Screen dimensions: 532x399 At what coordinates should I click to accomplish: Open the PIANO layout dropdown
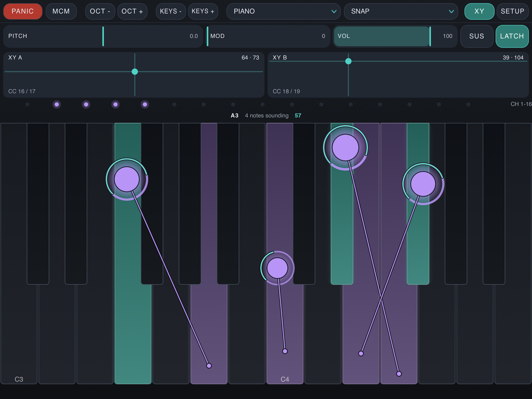(284, 11)
